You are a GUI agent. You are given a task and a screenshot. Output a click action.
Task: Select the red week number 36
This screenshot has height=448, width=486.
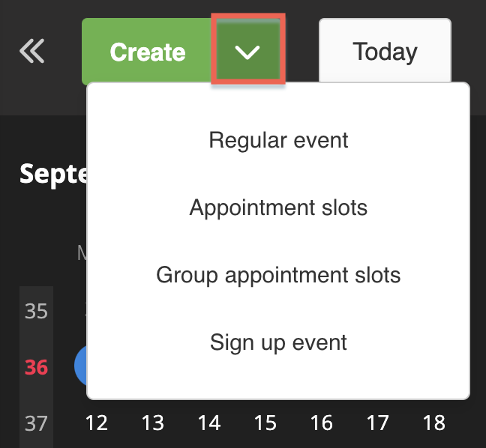click(x=36, y=367)
